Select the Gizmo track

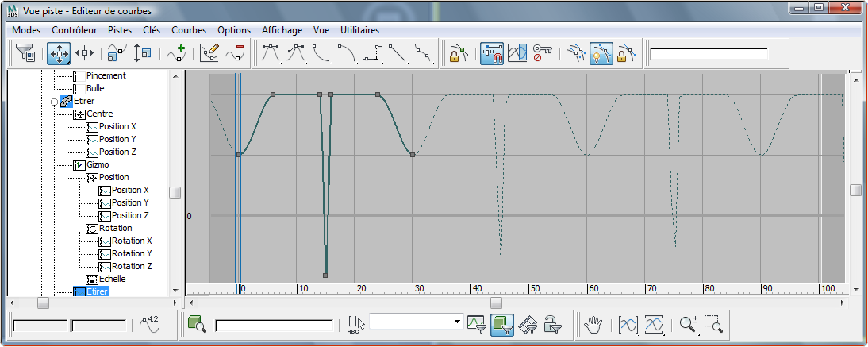(x=98, y=164)
